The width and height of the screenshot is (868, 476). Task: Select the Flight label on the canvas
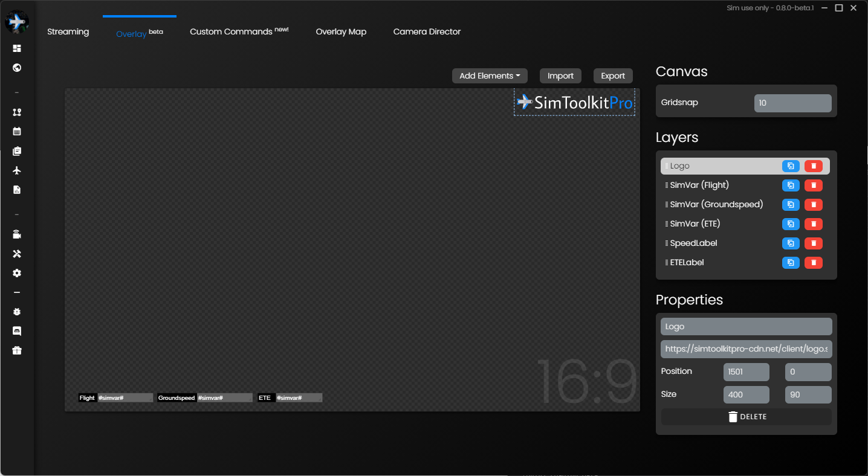(x=88, y=398)
